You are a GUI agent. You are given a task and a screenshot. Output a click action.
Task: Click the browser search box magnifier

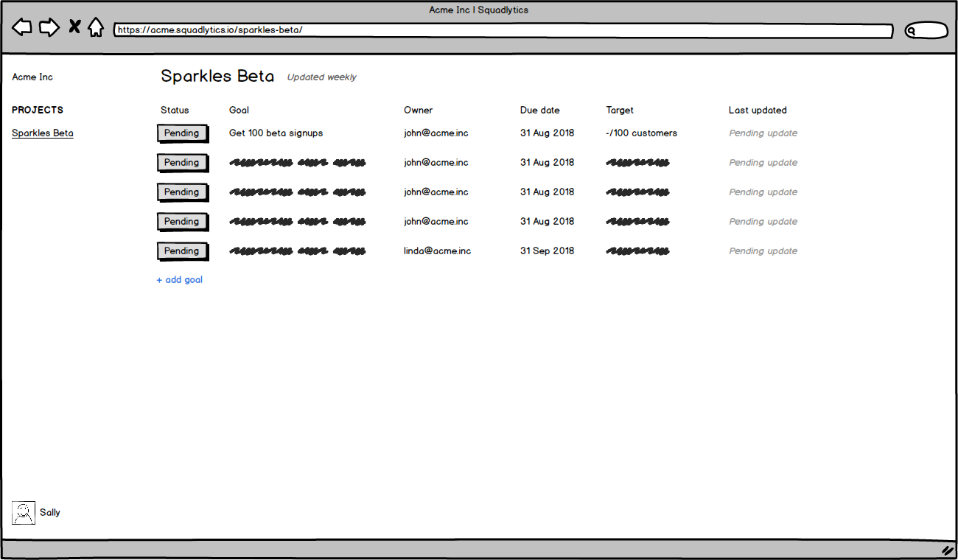tap(912, 31)
